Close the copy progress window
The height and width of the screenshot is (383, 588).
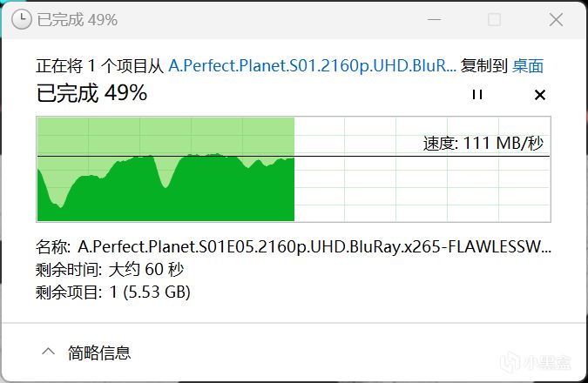point(555,19)
